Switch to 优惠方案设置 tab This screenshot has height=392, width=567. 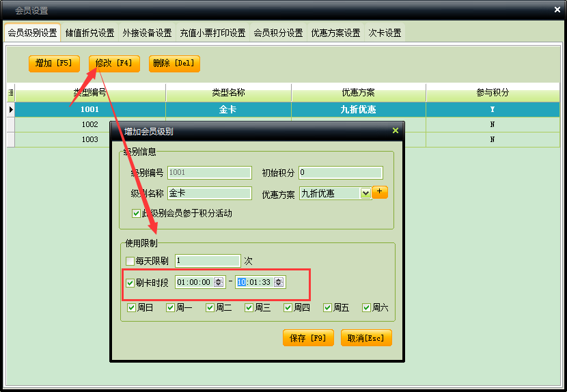coord(335,33)
